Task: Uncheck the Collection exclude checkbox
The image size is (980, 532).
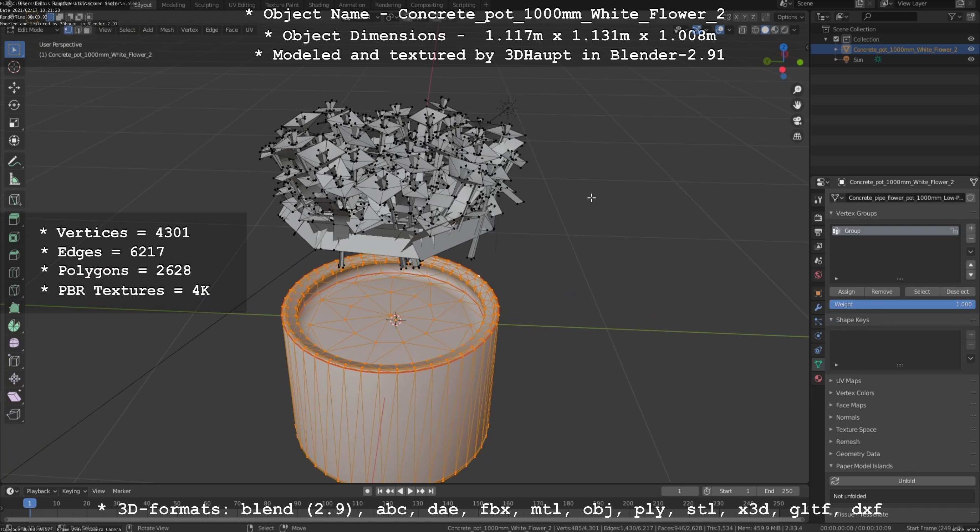Action: coord(836,39)
